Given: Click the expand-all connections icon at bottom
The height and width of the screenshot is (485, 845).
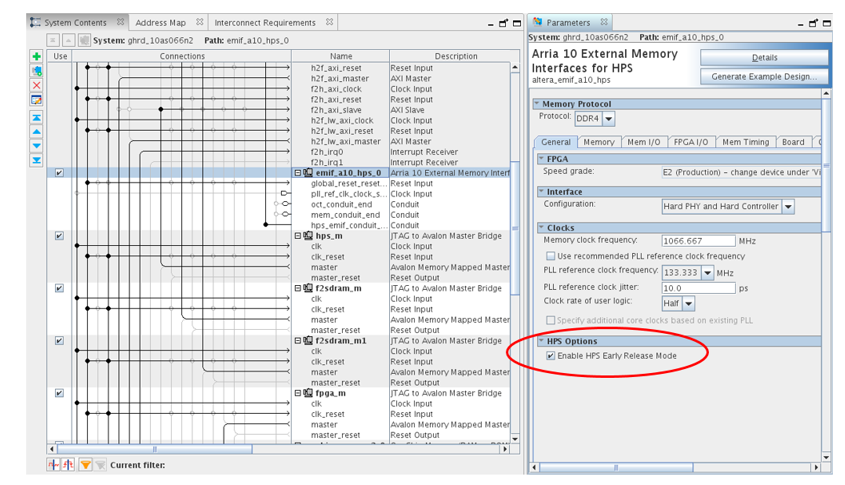Looking at the screenshot, I should coord(68,465).
